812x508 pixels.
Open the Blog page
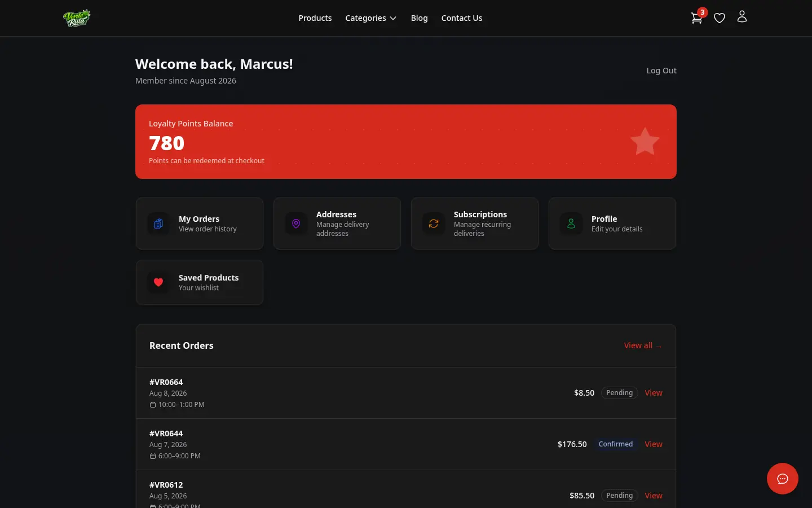pyautogui.click(x=420, y=18)
